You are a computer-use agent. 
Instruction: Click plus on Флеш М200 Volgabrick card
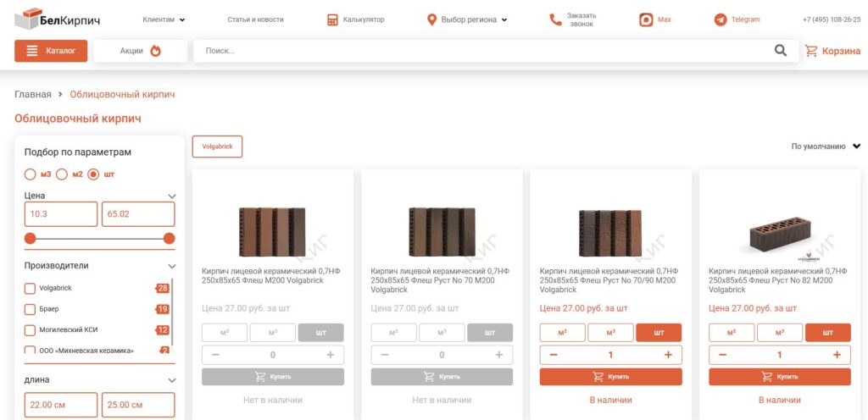pyautogui.click(x=331, y=355)
